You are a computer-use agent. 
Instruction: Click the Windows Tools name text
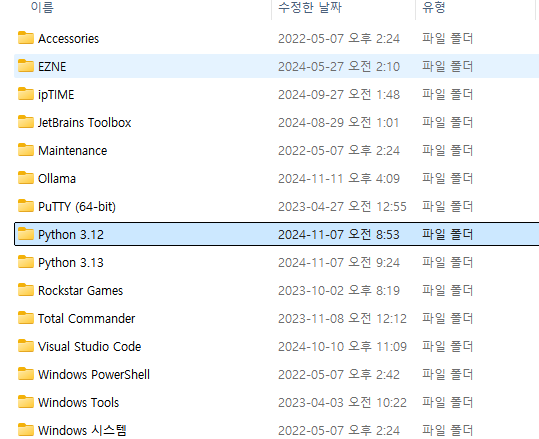click(78, 403)
